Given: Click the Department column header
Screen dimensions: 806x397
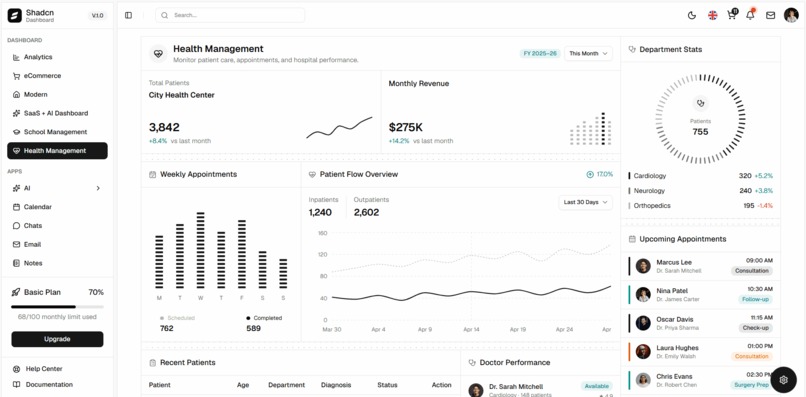Looking at the screenshot, I should (286, 385).
